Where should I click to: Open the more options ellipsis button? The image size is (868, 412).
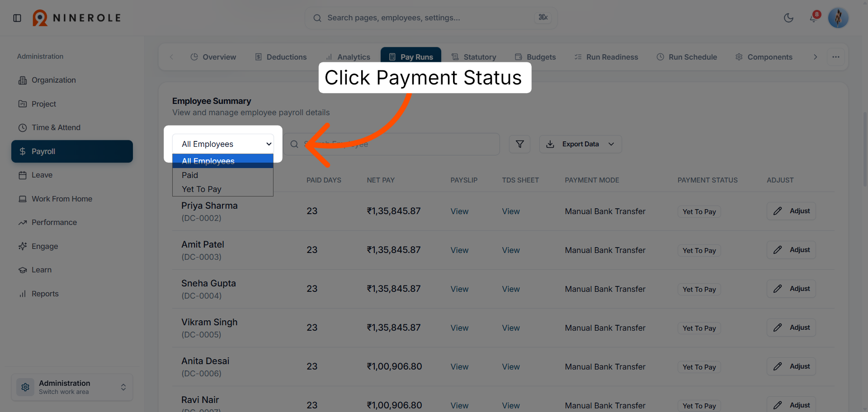click(x=836, y=57)
